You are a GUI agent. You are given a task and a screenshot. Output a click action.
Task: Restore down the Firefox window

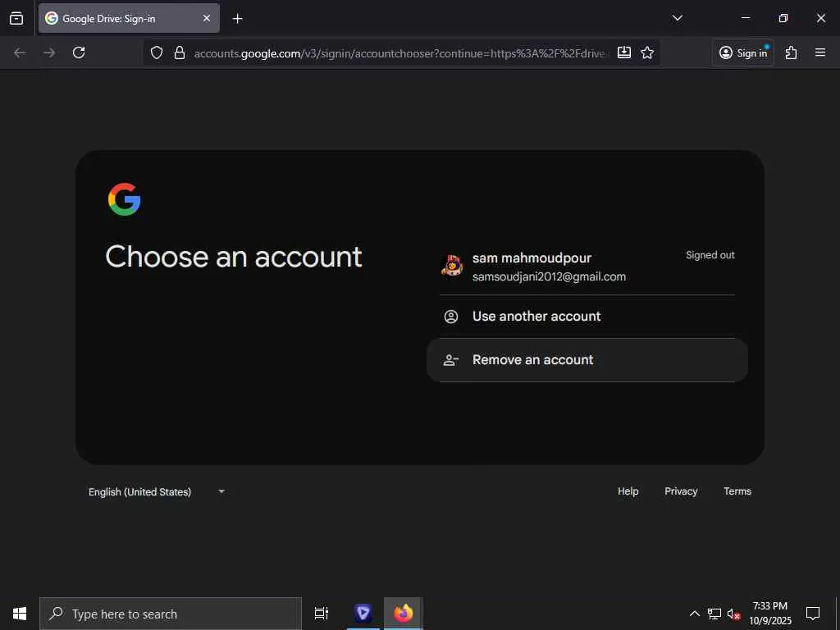coord(783,18)
